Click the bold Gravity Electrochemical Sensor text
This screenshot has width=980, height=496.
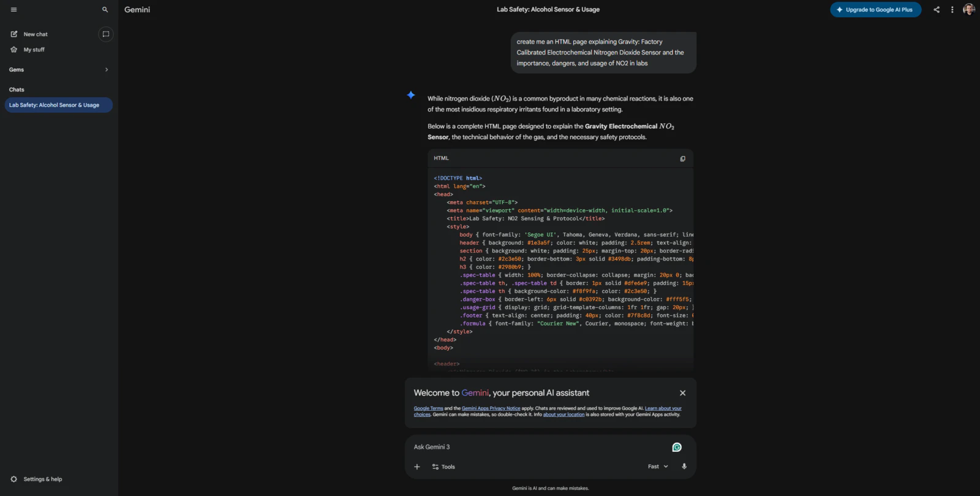pos(551,132)
